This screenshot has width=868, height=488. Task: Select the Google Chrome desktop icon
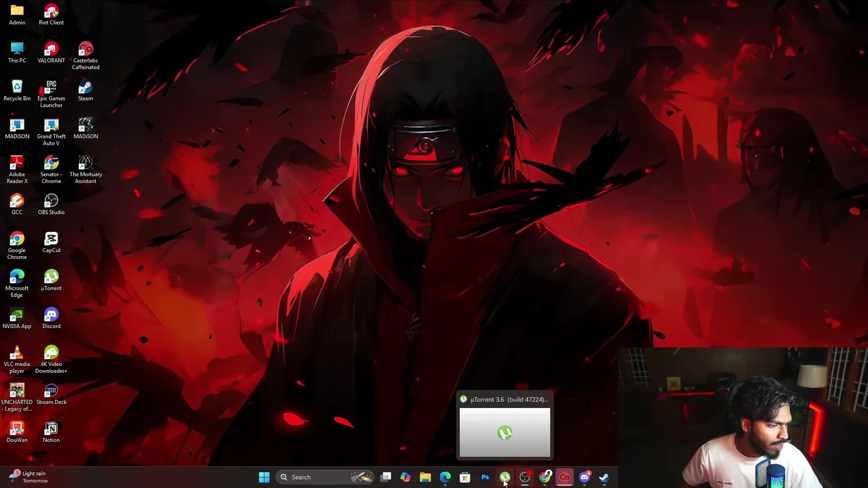(x=17, y=245)
